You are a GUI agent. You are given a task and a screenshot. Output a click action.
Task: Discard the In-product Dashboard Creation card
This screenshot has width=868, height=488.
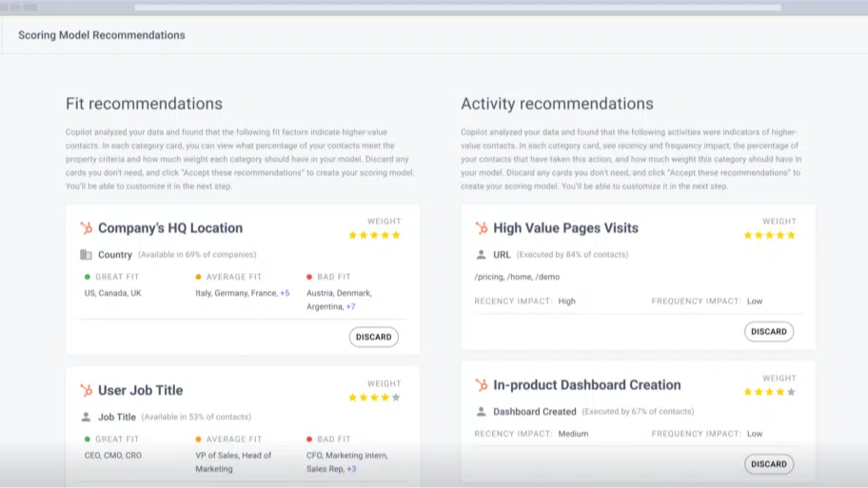(x=769, y=464)
